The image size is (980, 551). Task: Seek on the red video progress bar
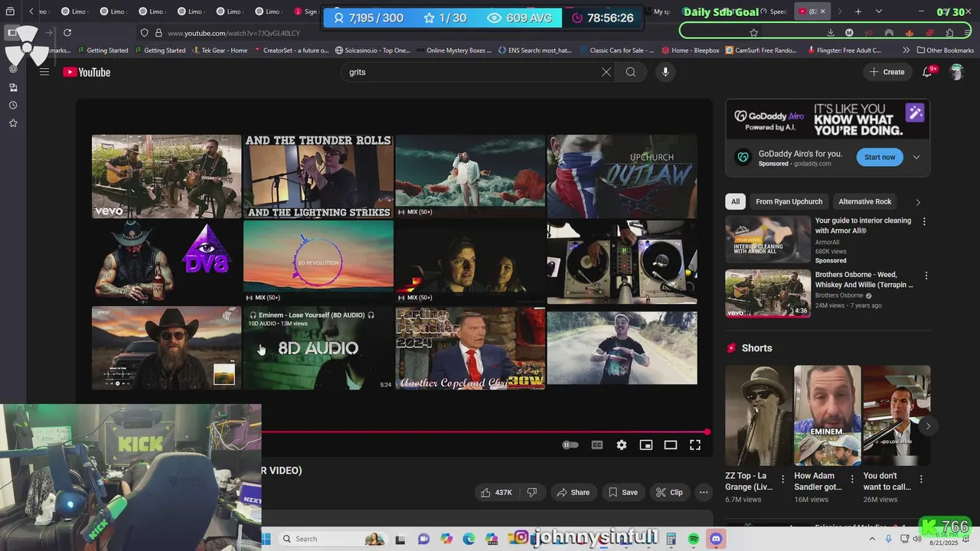tap(485, 432)
